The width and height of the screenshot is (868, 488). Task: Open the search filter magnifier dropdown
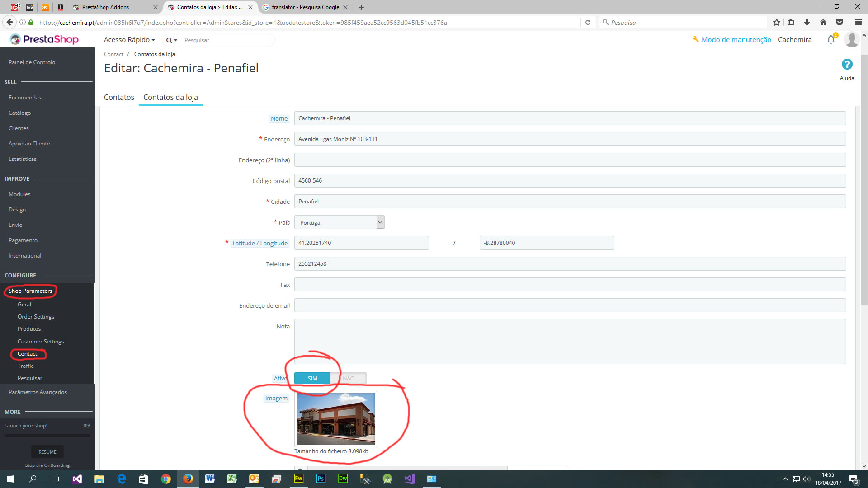tap(171, 40)
